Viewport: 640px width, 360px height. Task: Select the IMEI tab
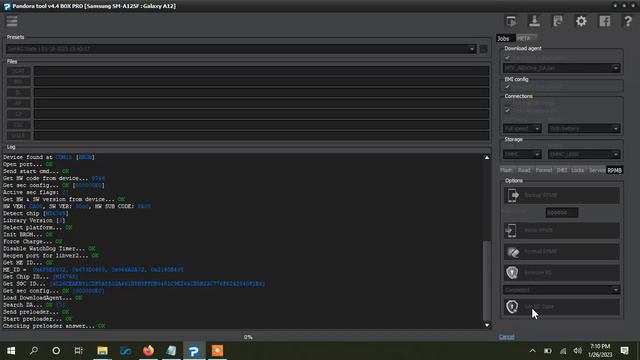point(562,170)
